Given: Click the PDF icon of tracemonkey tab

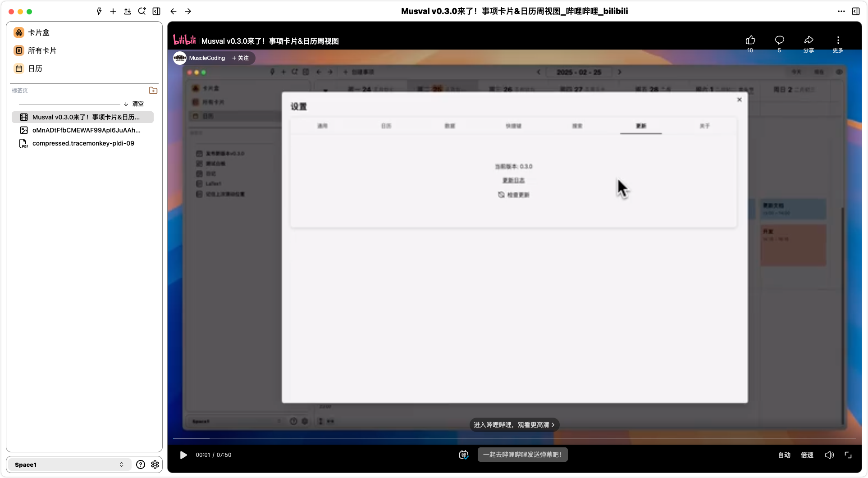Looking at the screenshot, I should 23,143.
